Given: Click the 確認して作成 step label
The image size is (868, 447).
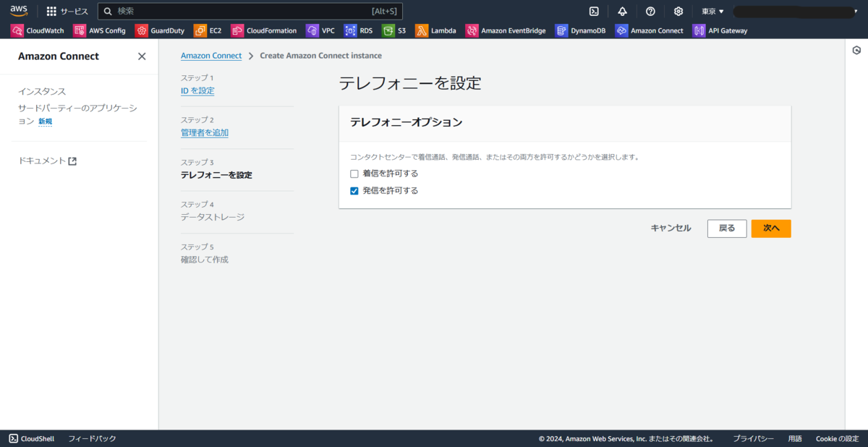Looking at the screenshot, I should 205,259.
